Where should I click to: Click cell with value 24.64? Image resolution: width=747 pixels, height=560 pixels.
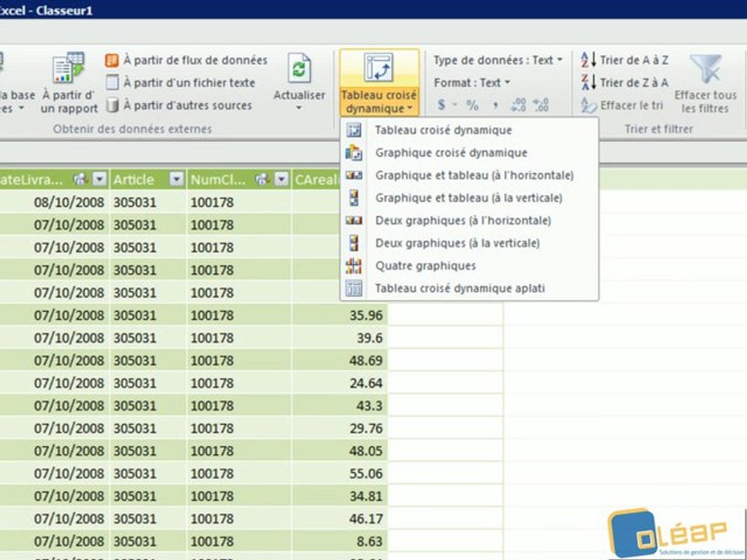[x=340, y=383]
